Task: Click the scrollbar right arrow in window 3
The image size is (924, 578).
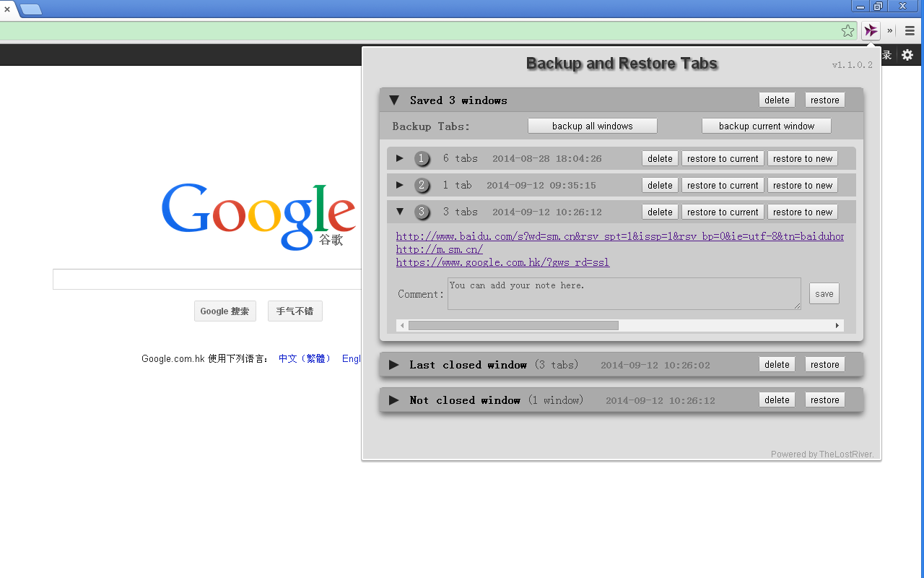Action: [838, 326]
